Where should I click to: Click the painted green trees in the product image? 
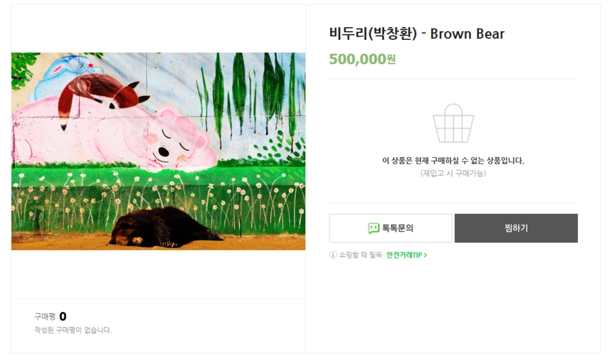click(x=250, y=97)
